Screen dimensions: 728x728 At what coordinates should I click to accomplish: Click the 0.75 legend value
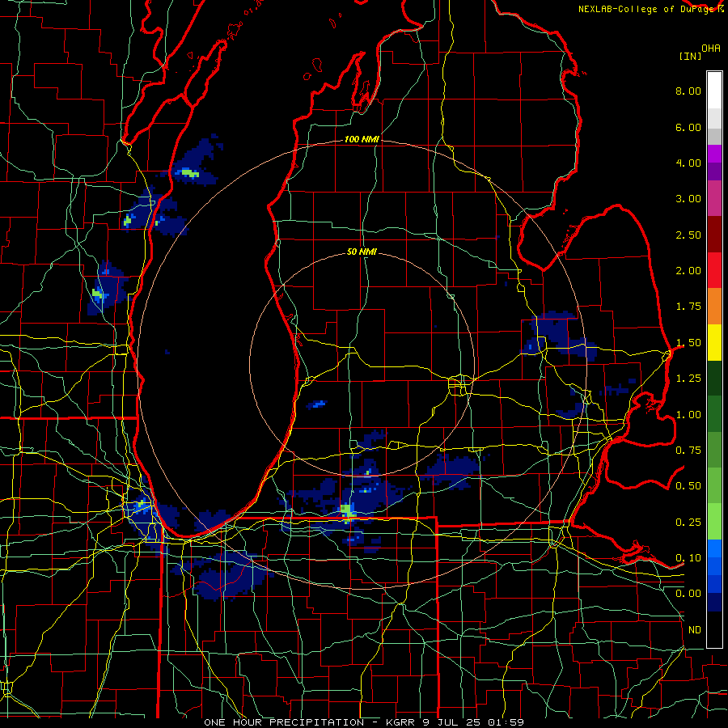tap(688, 451)
